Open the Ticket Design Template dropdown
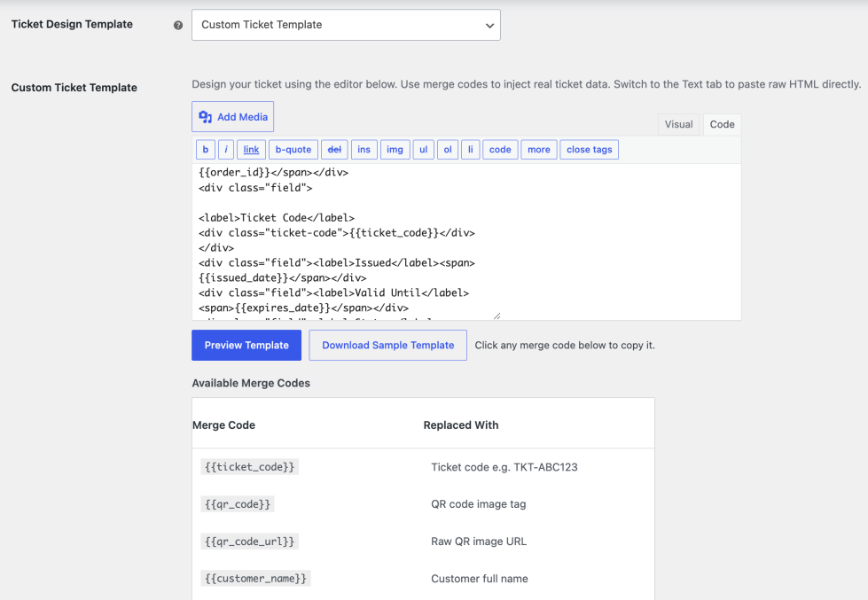 [x=346, y=25]
